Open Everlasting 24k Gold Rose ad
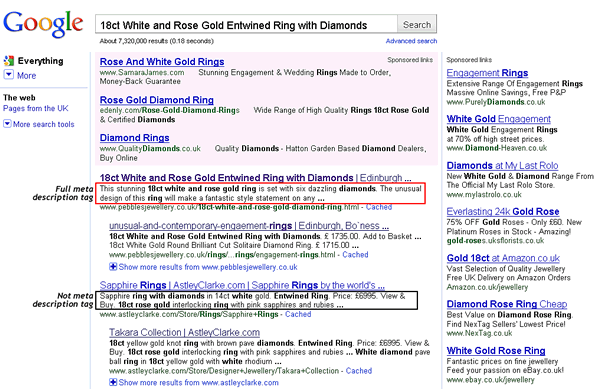594x389 pixels. (x=503, y=212)
